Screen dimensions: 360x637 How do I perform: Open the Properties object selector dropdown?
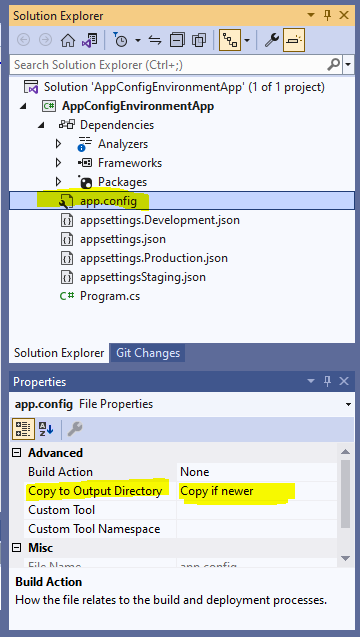coord(348,404)
